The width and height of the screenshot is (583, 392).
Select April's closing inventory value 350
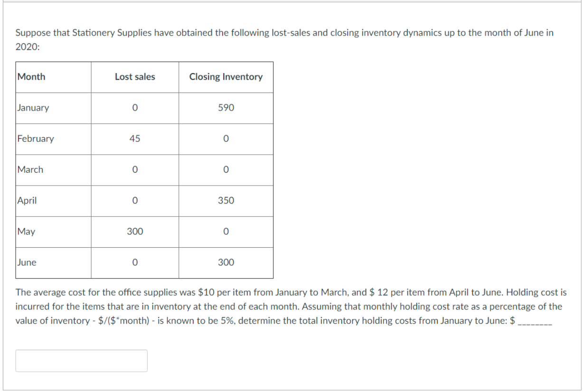226,200
